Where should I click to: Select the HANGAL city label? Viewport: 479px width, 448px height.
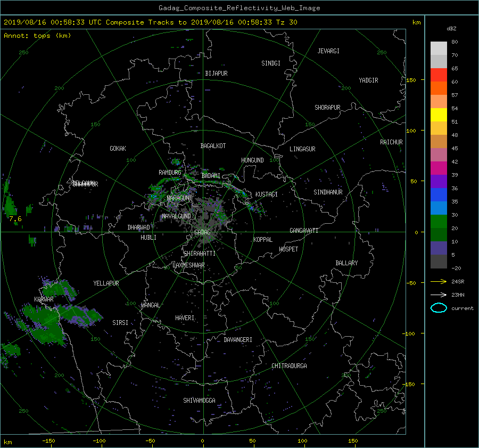pos(150,305)
